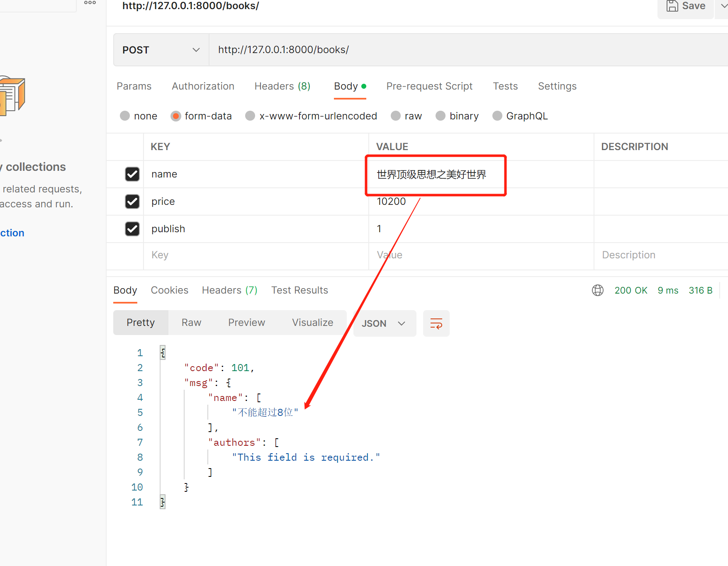Screen dimensions: 728x566
Task: Open the Test Results tab
Action: click(299, 290)
